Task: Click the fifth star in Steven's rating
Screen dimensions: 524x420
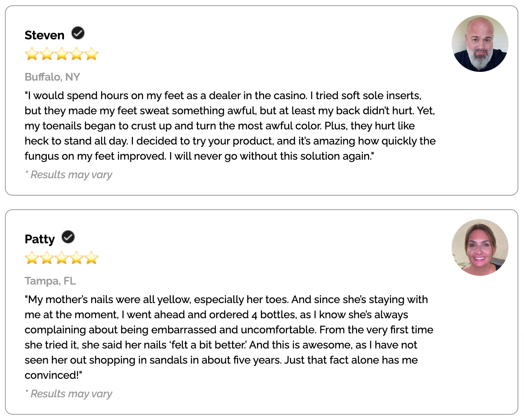Action: tap(91, 54)
